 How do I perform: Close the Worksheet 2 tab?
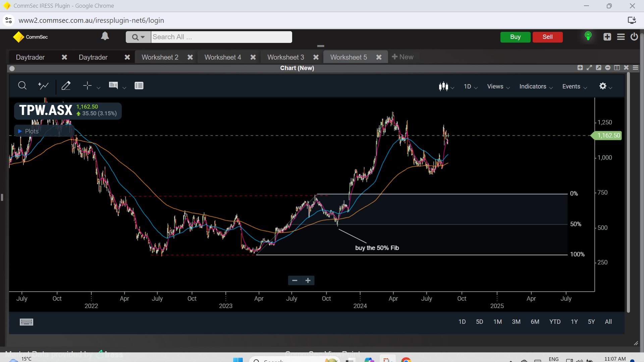[190, 57]
